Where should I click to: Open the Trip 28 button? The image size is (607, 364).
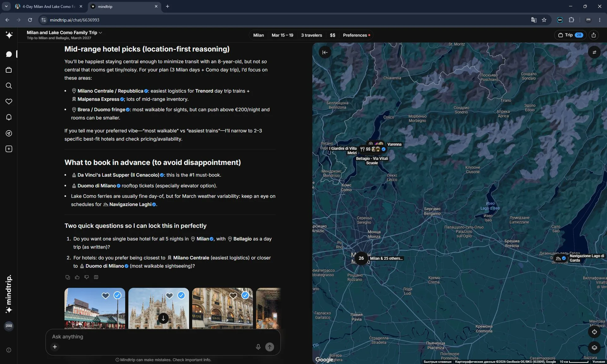pyautogui.click(x=571, y=35)
